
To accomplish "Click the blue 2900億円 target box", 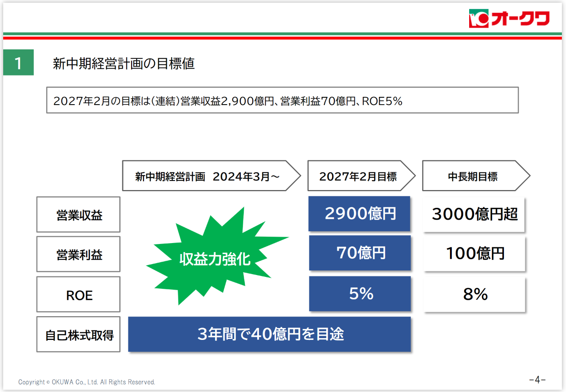I will [360, 213].
